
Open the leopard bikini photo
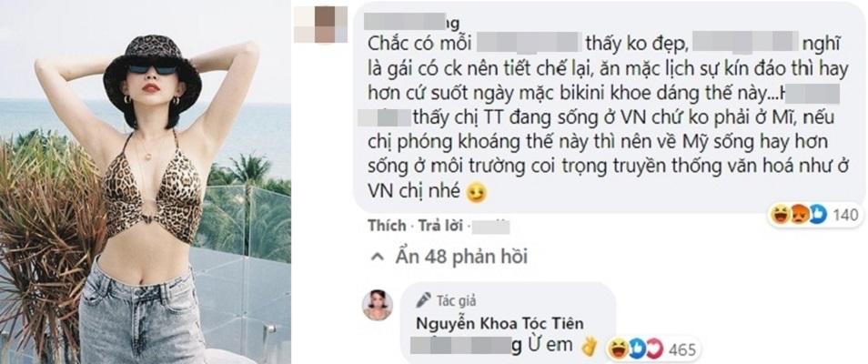145,182
